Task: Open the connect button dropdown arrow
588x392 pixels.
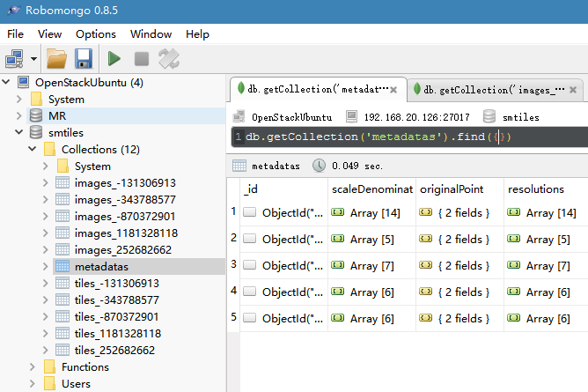Action: 33,59
